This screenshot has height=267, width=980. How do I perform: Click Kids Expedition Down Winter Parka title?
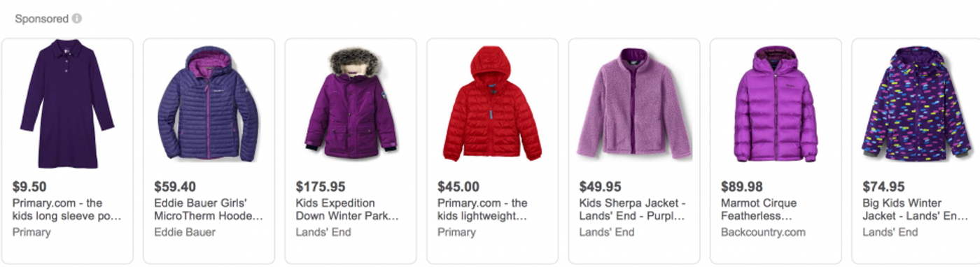pyautogui.click(x=347, y=210)
